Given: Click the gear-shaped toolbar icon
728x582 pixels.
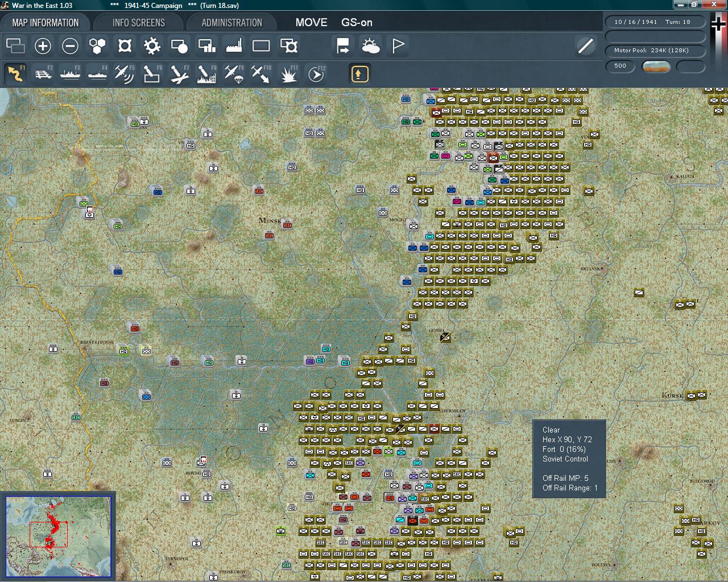Looking at the screenshot, I should pos(152,46).
